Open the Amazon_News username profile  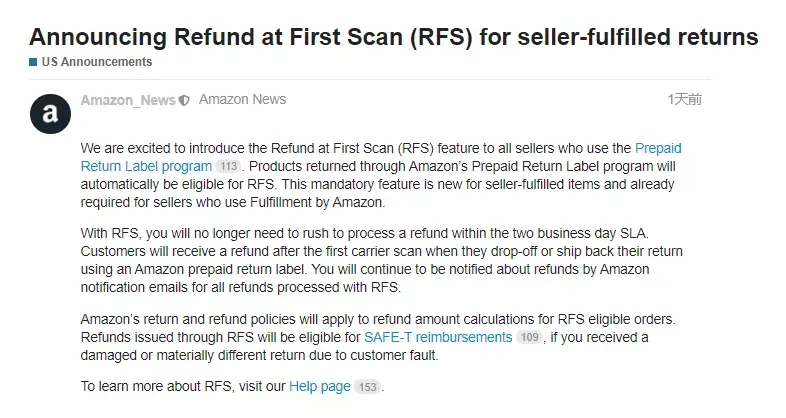coord(128,100)
